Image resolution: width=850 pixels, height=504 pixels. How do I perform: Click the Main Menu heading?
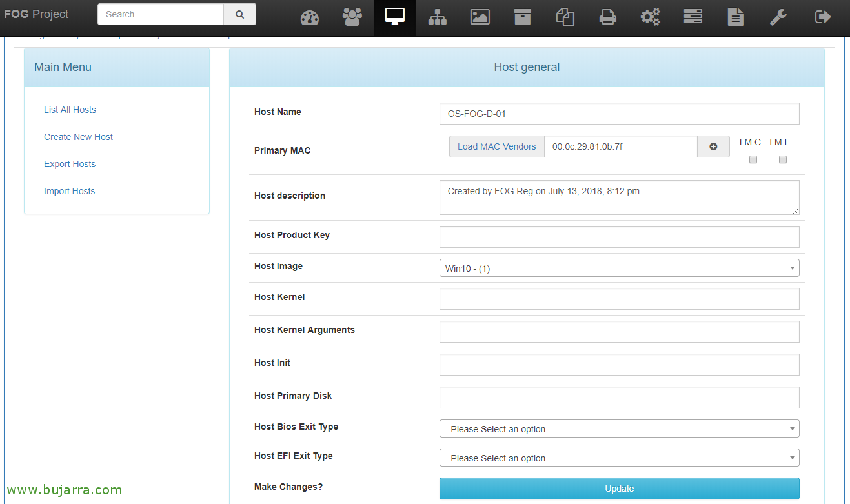tap(63, 67)
